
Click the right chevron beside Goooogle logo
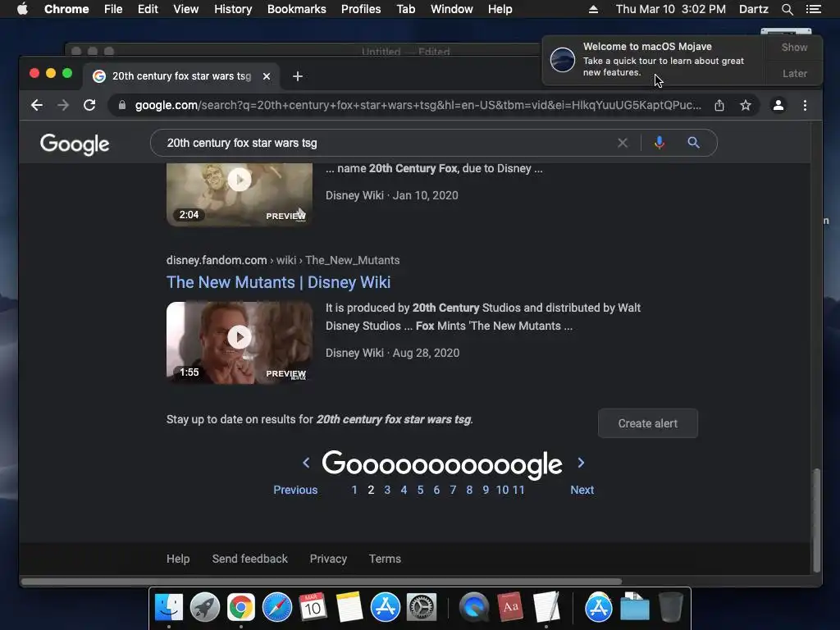[x=582, y=463]
